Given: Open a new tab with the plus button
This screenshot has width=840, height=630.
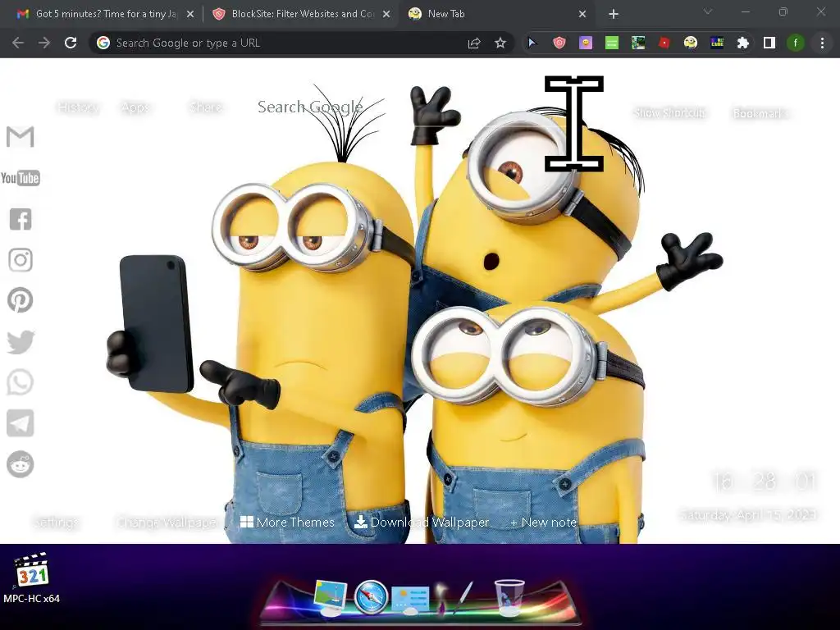Looking at the screenshot, I should tap(614, 15).
